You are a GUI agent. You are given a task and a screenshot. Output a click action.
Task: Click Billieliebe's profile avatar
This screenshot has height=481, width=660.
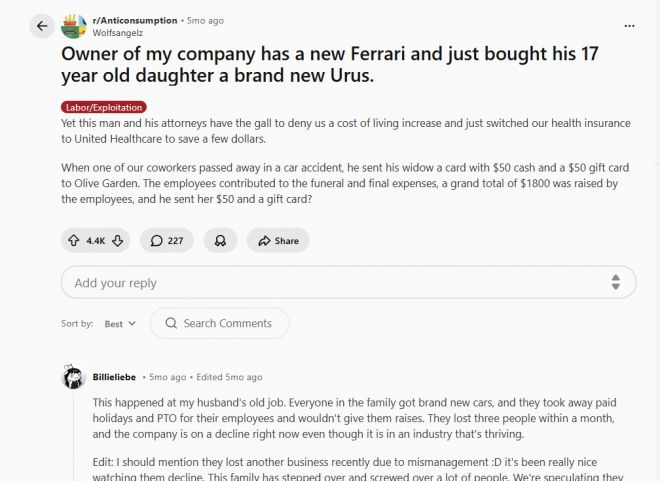[73, 377]
